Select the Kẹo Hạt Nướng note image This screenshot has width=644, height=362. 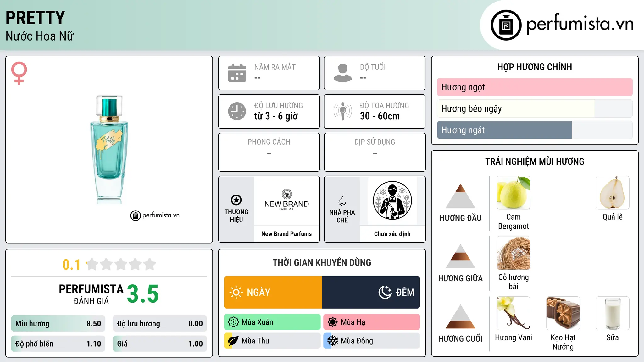coord(563,313)
